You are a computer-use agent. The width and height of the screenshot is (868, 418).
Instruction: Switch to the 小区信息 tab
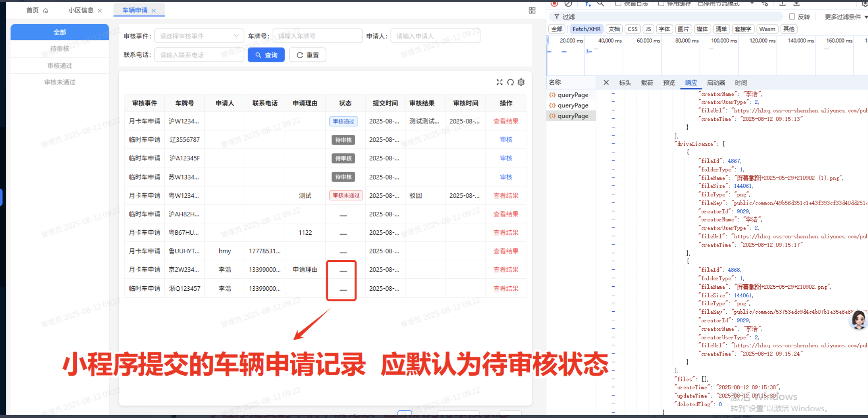[x=81, y=10]
